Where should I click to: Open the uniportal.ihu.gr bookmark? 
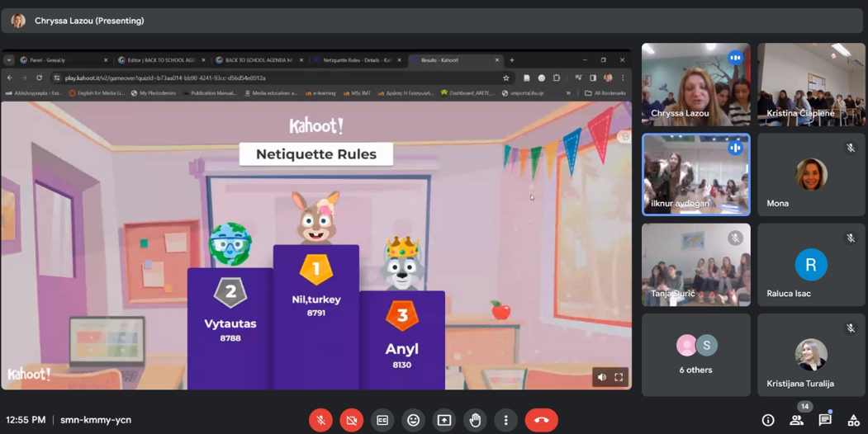click(x=523, y=93)
